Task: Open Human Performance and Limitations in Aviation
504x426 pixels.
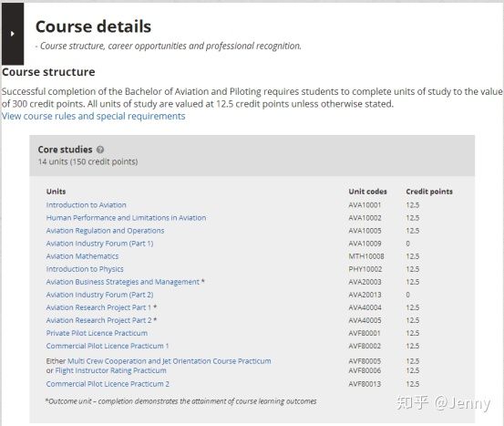Action: (x=126, y=218)
